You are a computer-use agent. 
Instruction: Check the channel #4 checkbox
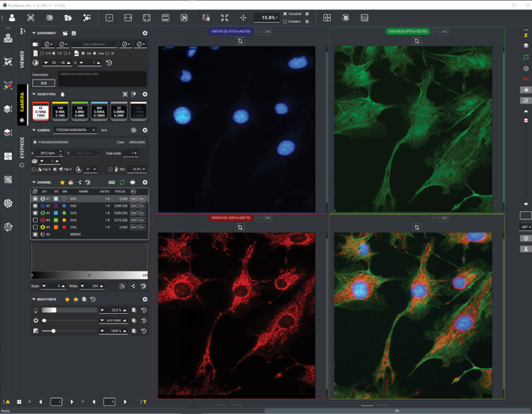[x=35, y=220]
